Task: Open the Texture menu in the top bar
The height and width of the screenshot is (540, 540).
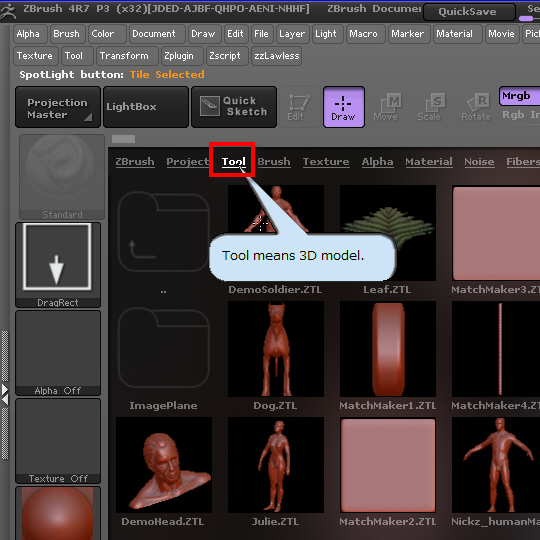Action: coord(35,56)
